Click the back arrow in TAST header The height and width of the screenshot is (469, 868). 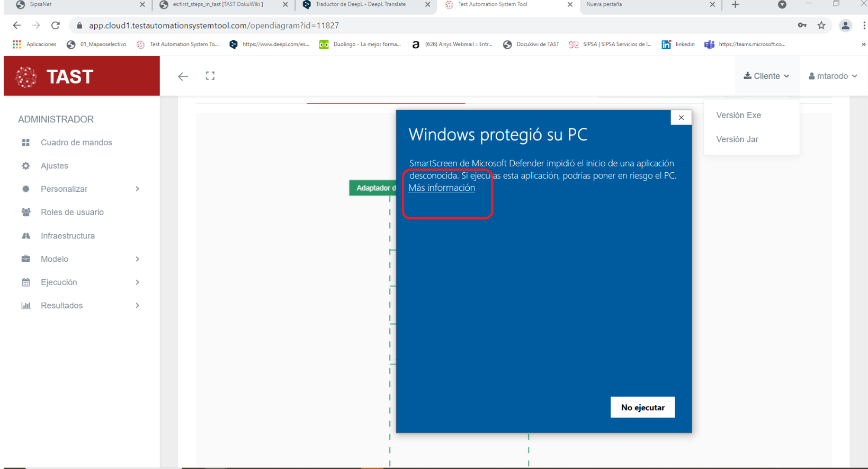pos(183,76)
